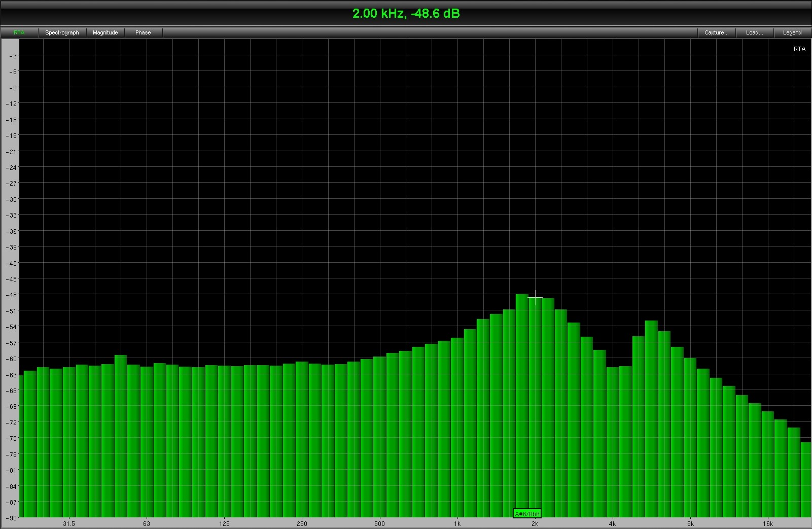Click the -90 mark on the dB scale
Image resolution: width=812 pixels, height=529 pixels.
[11, 518]
